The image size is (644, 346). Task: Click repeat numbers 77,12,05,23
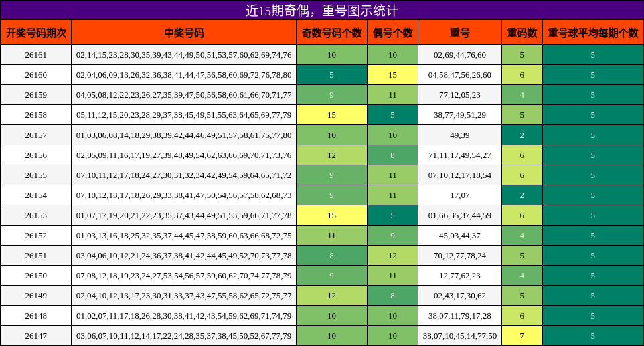[460, 95]
